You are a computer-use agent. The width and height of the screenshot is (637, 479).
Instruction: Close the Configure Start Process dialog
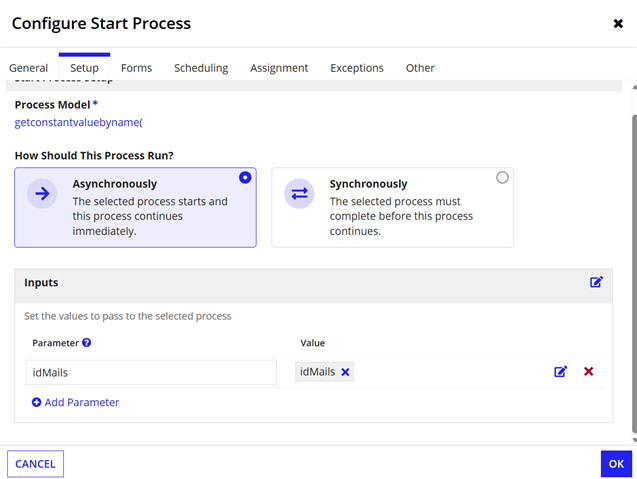(x=617, y=23)
